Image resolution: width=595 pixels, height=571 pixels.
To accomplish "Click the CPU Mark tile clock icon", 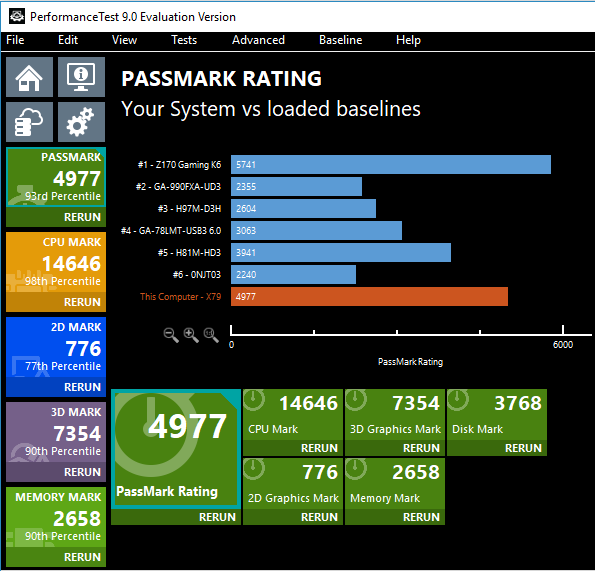I will (254, 400).
